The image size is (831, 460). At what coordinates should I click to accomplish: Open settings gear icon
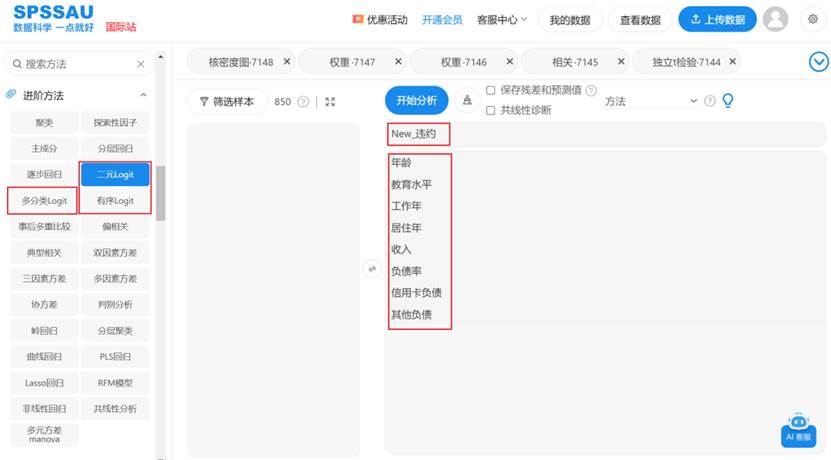(812, 19)
